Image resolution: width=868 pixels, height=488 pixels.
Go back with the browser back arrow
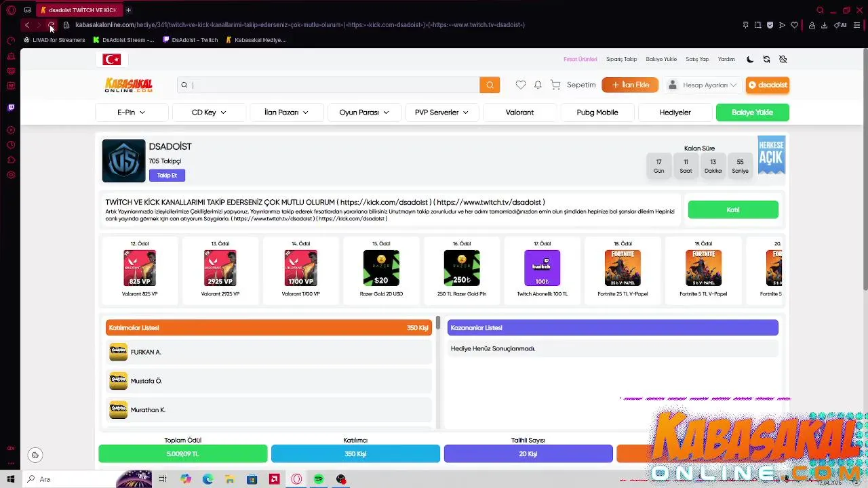point(26,25)
